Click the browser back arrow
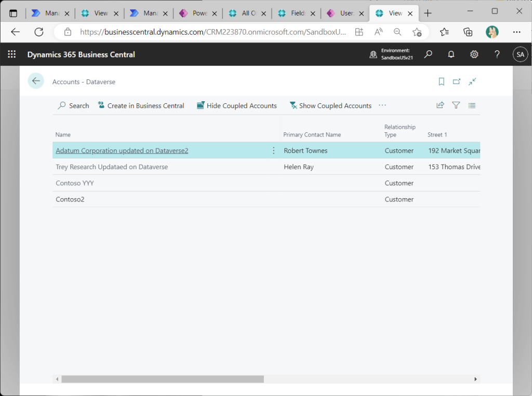 [16, 32]
